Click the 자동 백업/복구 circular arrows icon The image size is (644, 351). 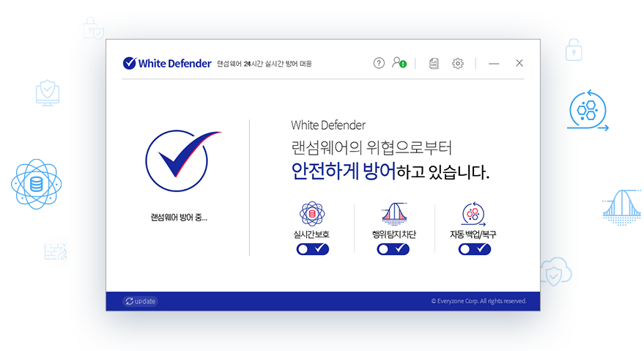click(473, 214)
